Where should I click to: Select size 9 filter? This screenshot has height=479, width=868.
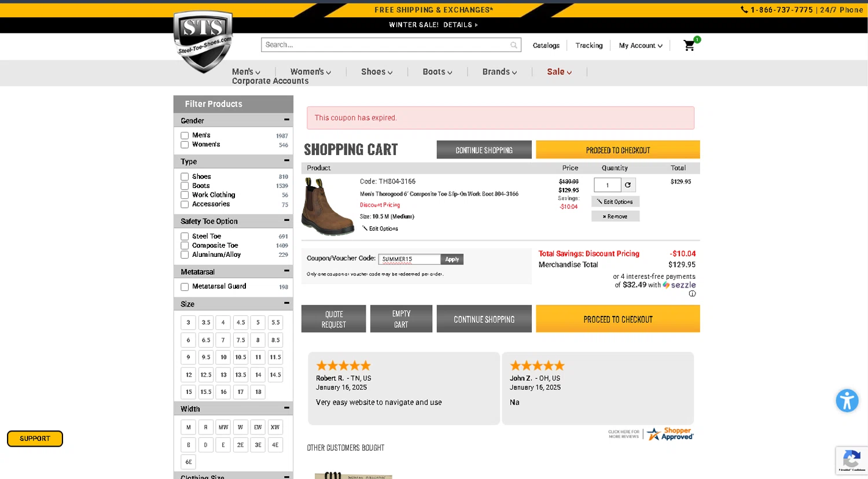pos(189,358)
